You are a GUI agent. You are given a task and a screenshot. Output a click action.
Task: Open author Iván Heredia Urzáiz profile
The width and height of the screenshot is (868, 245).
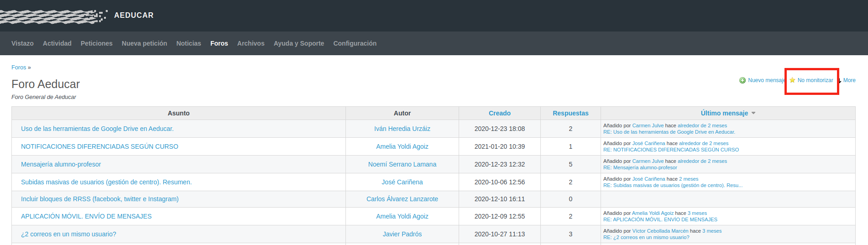click(x=402, y=129)
